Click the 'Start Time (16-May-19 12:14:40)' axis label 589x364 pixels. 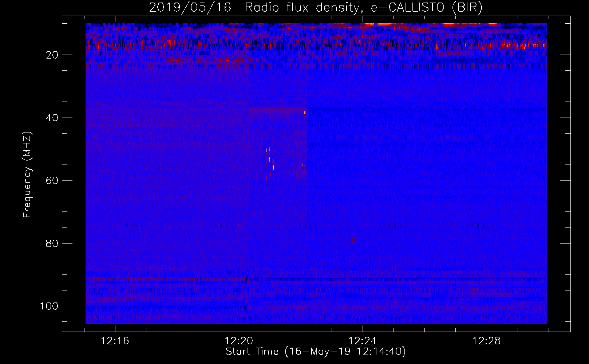316,352
